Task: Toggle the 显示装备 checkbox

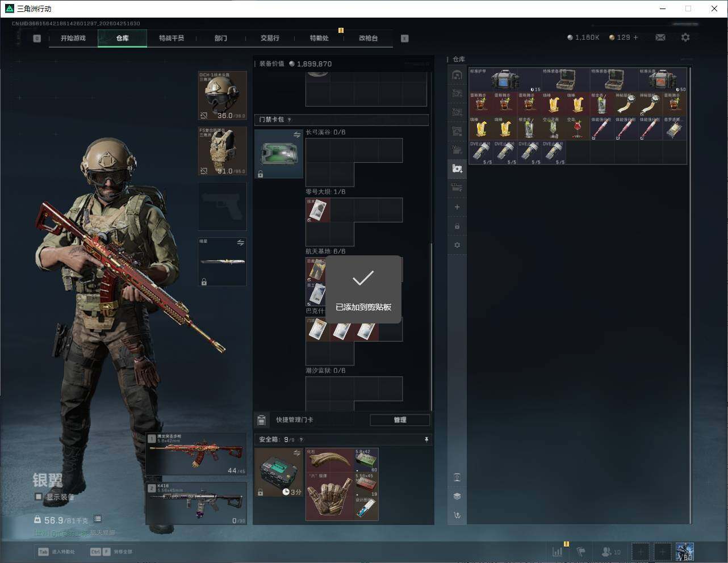Action: tap(39, 497)
